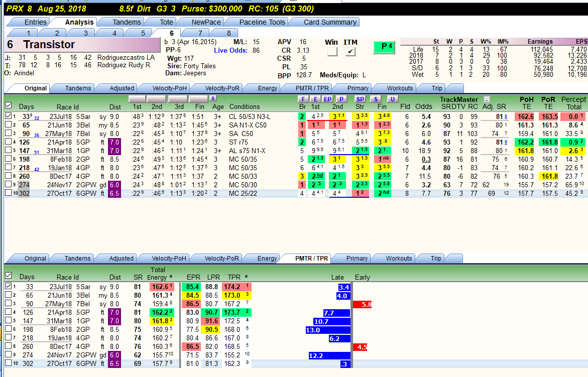
Task: Check the 8Feb18 2GP row in TrackMaster grid
Action: click(x=8, y=159)
